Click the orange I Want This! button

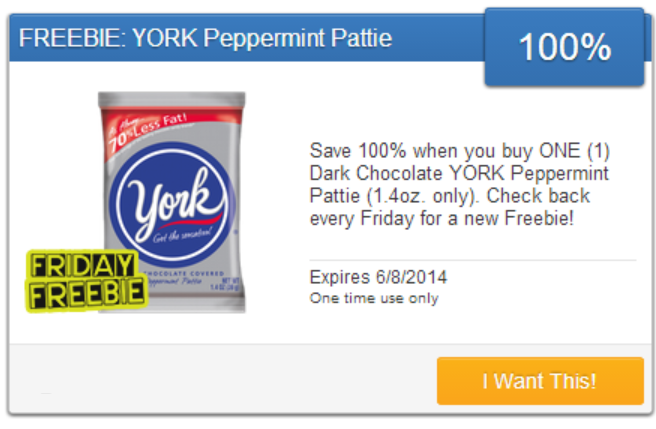(539, 381)
